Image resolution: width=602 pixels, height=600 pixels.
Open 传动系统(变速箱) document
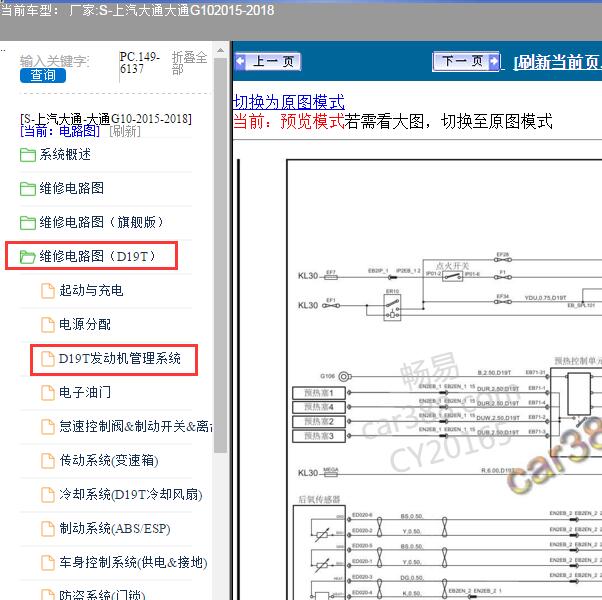pyautogui.click(x=109, y=460)
